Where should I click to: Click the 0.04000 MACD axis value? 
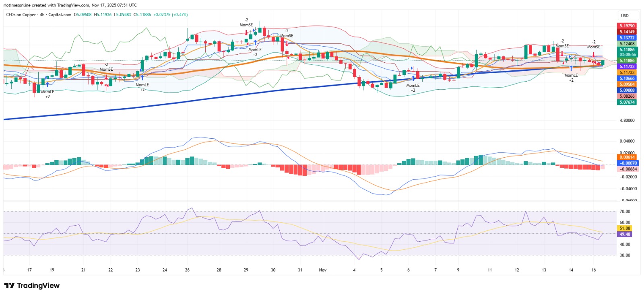coord(627,141)
